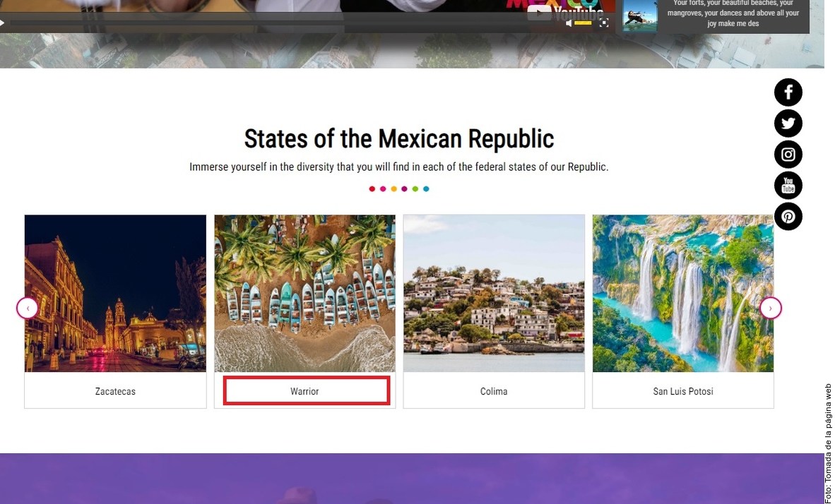Image resolution: width=835 pixels, height=504 pixels.
Task: Show next states with right carousel arrow
Action: pos(771,308)
